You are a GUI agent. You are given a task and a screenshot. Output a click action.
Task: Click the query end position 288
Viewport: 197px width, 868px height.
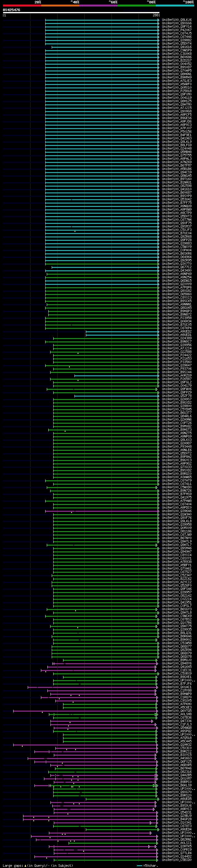tap(155, 15)
